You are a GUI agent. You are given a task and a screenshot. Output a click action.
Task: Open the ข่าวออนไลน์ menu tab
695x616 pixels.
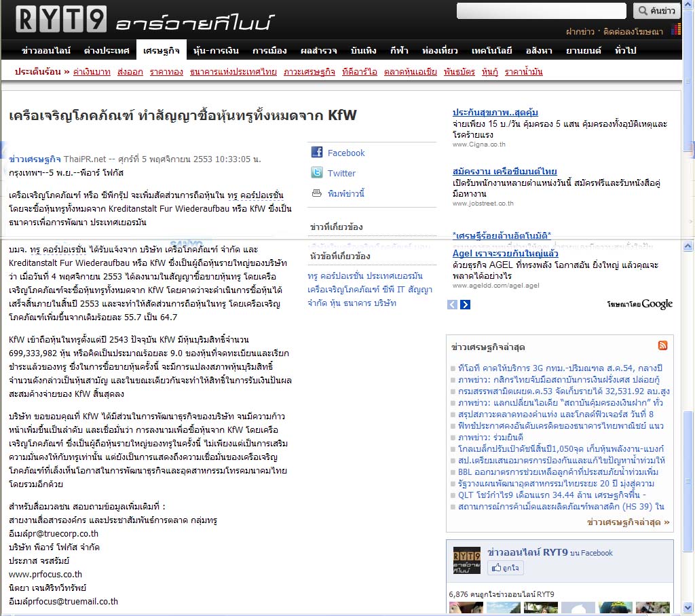tap(46, 50)
